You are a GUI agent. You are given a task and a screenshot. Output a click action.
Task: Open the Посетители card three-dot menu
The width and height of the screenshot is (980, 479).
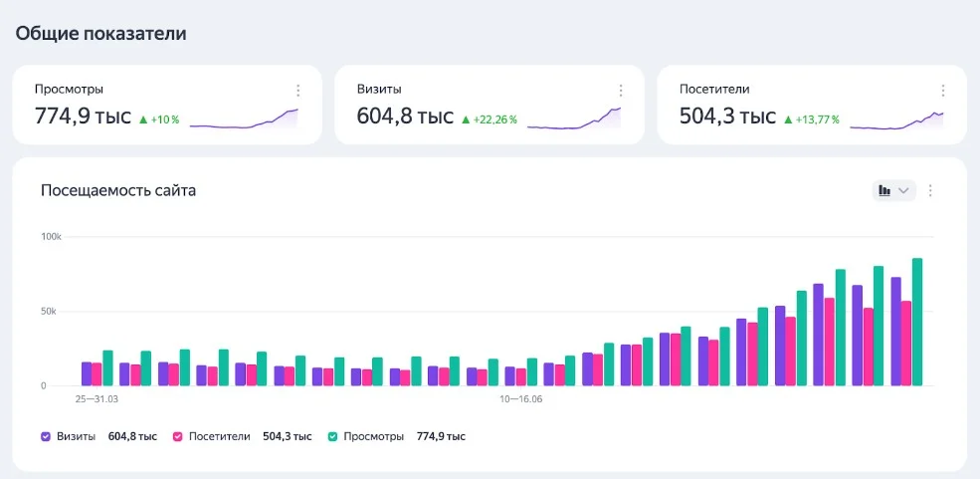coord(943,91)
